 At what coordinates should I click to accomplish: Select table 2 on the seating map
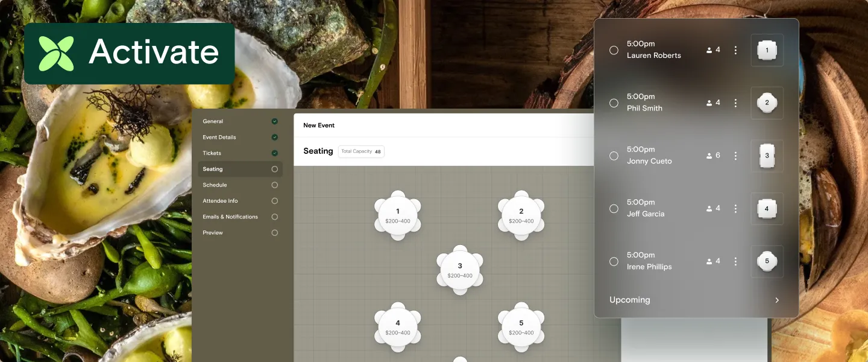point(521,215)
